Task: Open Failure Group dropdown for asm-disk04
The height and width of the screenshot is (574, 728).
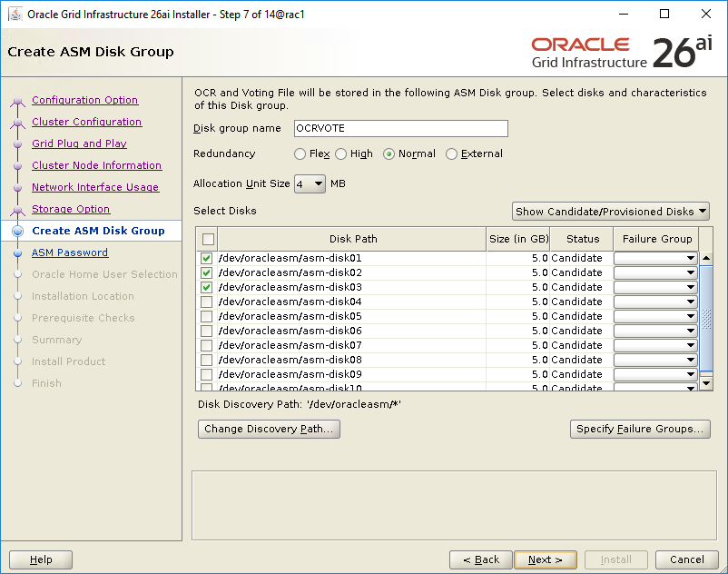Action: [655, 302]
